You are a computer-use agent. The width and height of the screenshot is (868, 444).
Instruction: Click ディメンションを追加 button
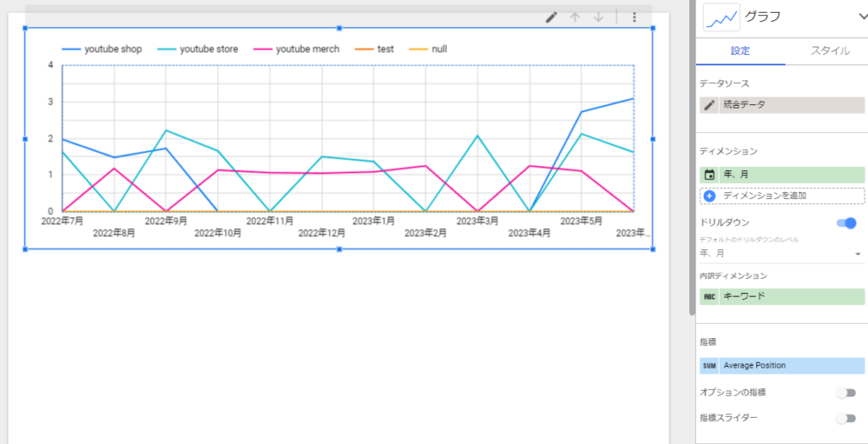[x=764, y=196]
